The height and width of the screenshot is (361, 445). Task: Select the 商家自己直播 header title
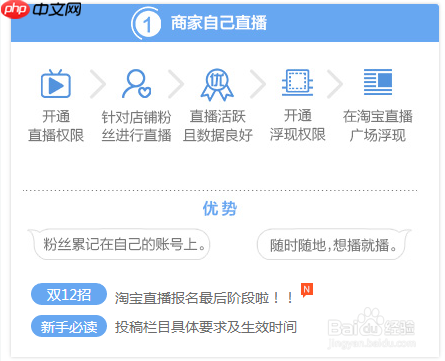click(219, 23)
